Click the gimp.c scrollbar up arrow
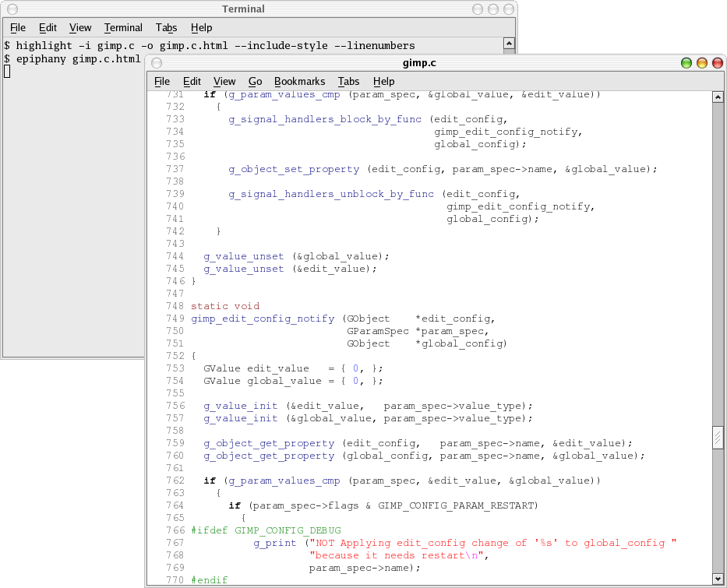Image resolution: width=727 pixels, height=588 pixels. [x=718, y=97]
